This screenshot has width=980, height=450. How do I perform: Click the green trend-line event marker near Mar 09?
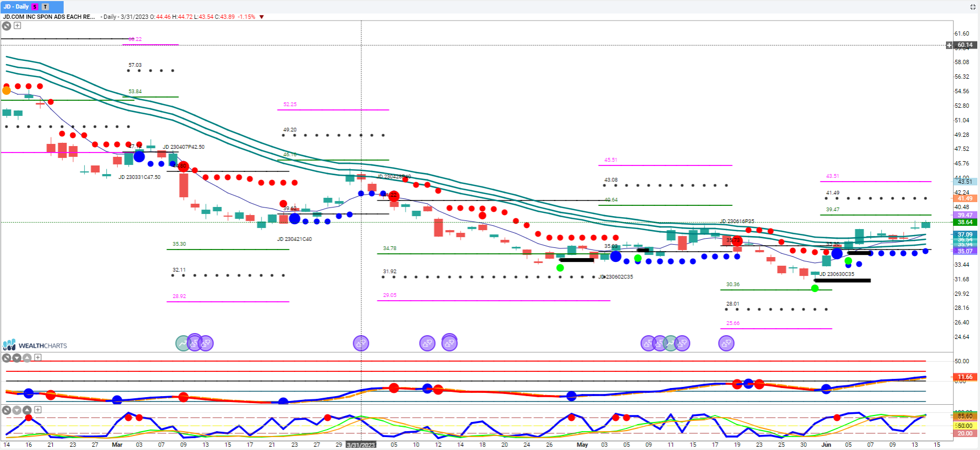click(183, 343)
